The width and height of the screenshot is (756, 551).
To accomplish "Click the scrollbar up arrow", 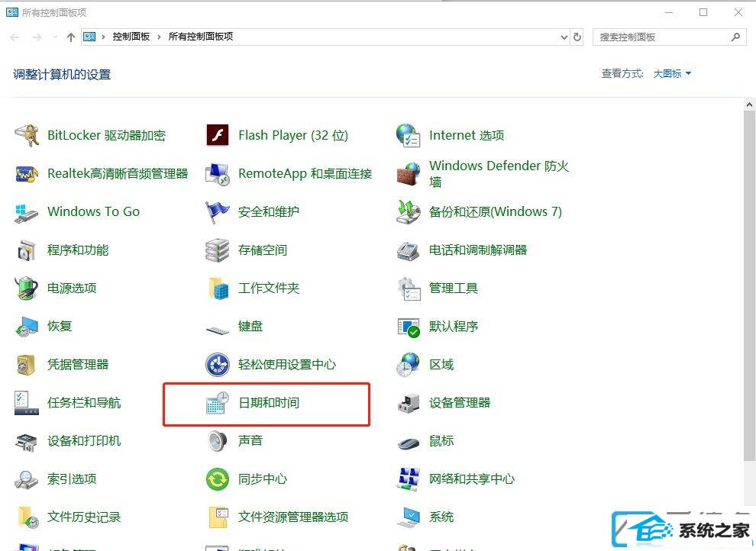I will [749, 105].
